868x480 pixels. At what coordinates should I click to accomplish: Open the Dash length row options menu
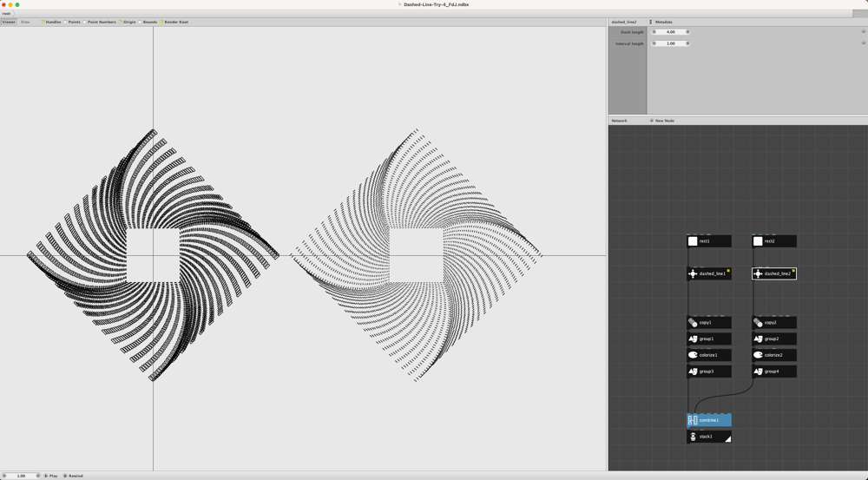click(863, 32)
